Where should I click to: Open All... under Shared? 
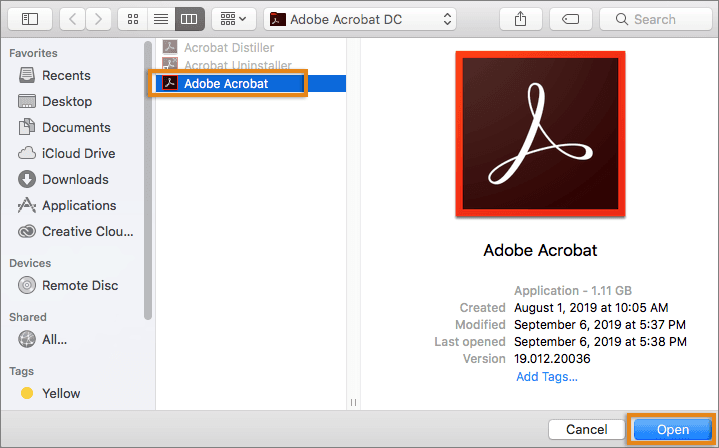click(54, 339)
